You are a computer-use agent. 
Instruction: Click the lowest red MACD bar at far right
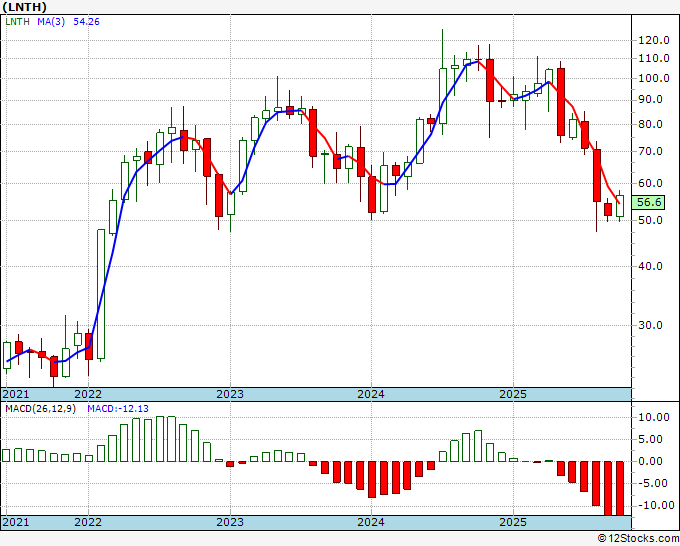pyautogui.click(x=620, y=488)
